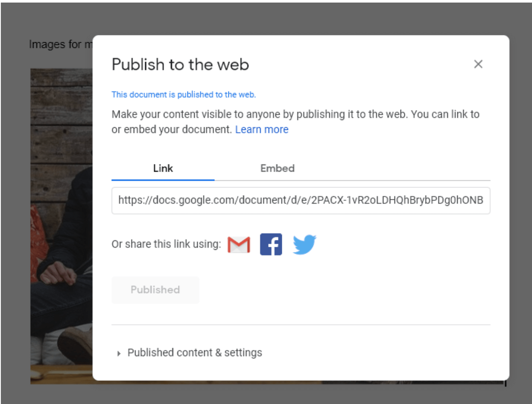The image size is (532, 404).
Task: Click the grayed-out Published button
Action: point(155,290)
